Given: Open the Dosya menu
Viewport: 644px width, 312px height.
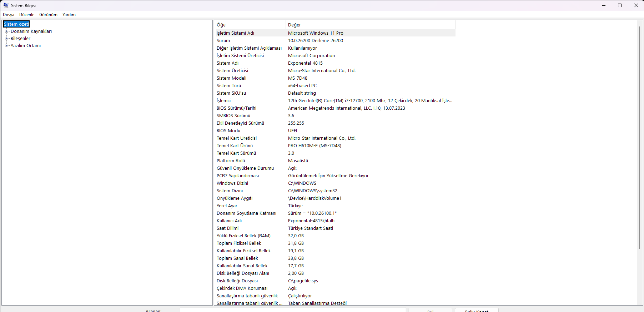Looking at the screenshot, I should pos(9,15).
